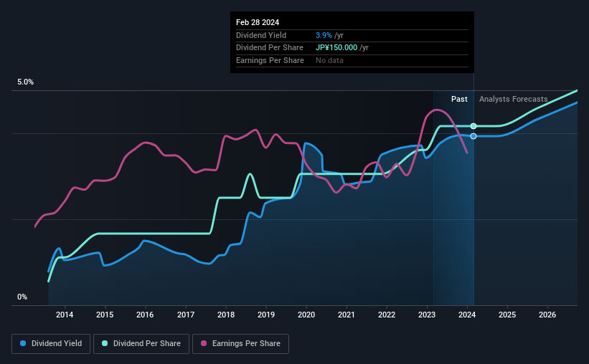This screenshot has width=589, height=364.
Task: Click the teal Dividend Per Share legend dot
Action: tap(105, 343)
